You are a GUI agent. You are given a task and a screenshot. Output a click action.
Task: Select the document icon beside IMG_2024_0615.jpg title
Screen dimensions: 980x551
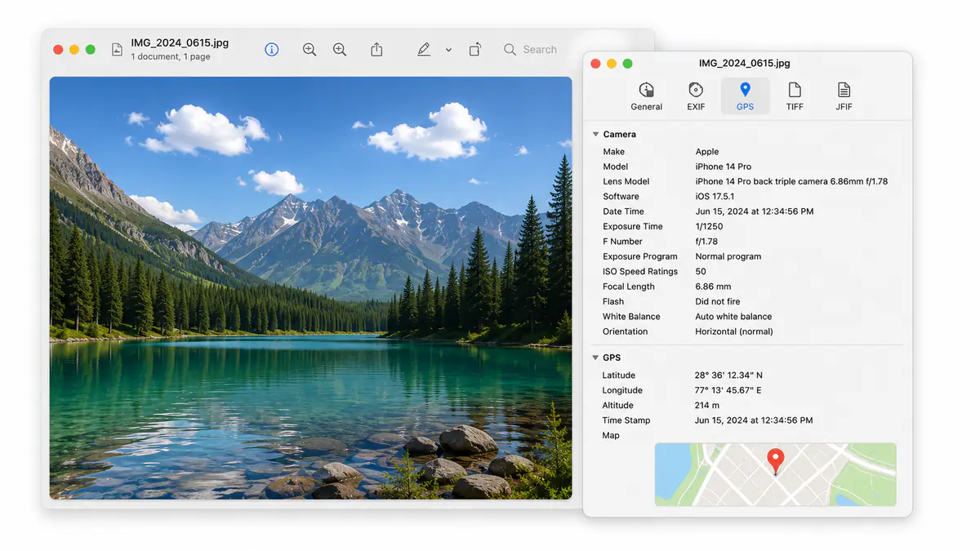117,50
